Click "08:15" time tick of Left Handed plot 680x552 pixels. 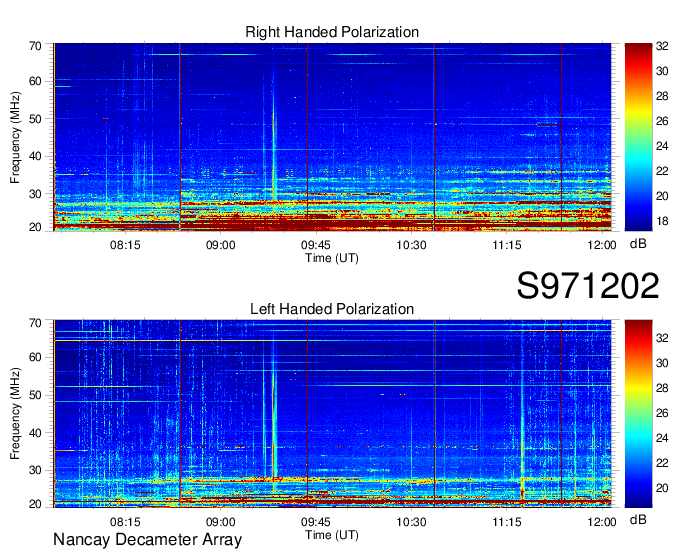125,522
